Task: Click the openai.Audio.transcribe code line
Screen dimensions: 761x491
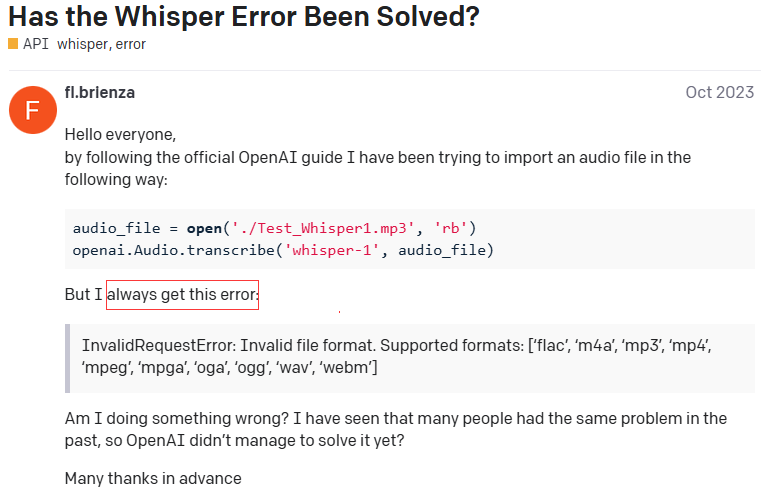Action: click(283, 248)
